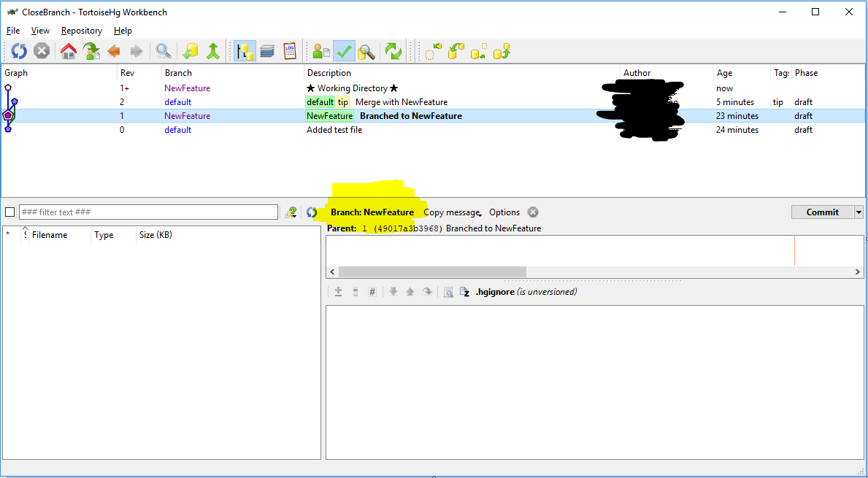Open the View menu
Viewport: 868px width, 478px height.
point(40,31)
